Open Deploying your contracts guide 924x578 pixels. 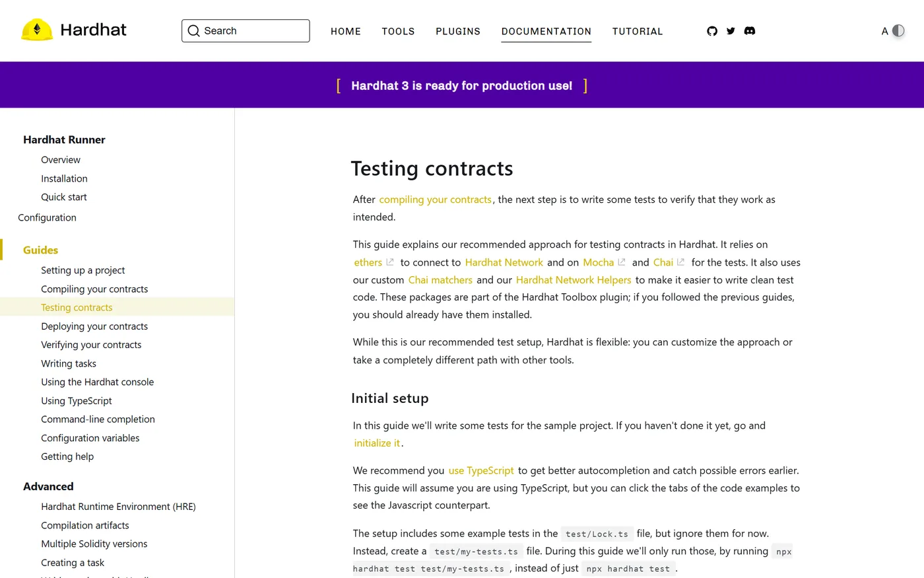point(94,326)
